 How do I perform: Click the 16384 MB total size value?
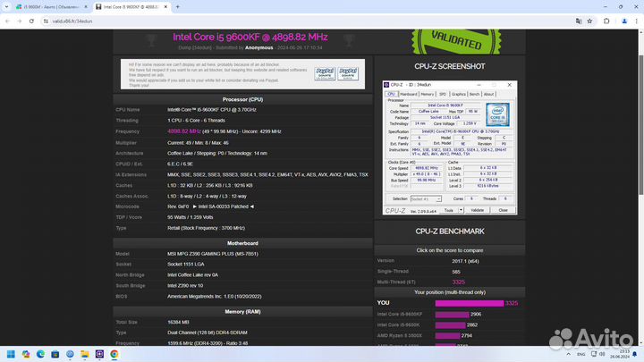click(x=178, y=322)
